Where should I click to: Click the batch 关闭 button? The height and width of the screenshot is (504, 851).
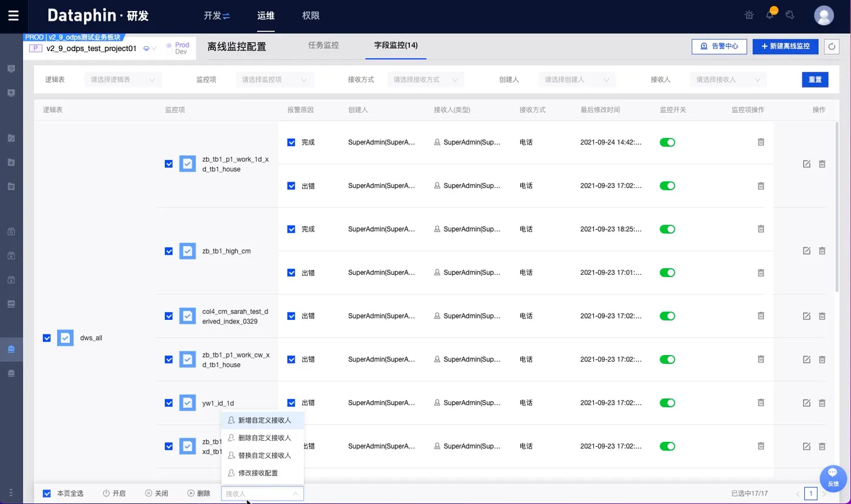click(156, 494)
